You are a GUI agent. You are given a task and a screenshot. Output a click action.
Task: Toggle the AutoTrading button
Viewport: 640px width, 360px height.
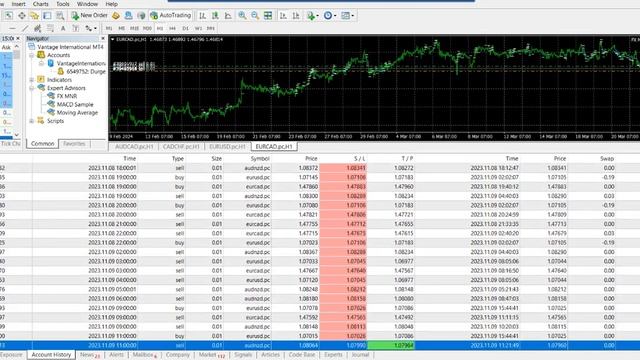171,16
